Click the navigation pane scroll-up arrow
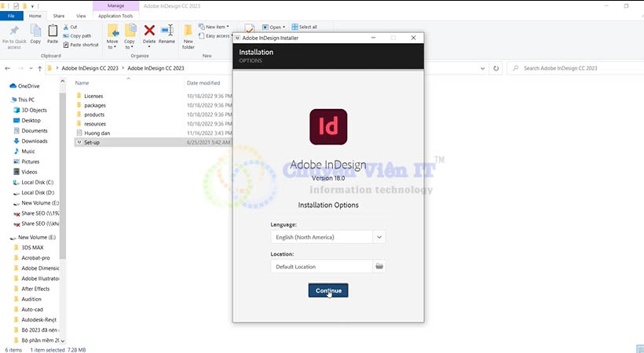The image size is (644, 353). [x=62, y=81]
